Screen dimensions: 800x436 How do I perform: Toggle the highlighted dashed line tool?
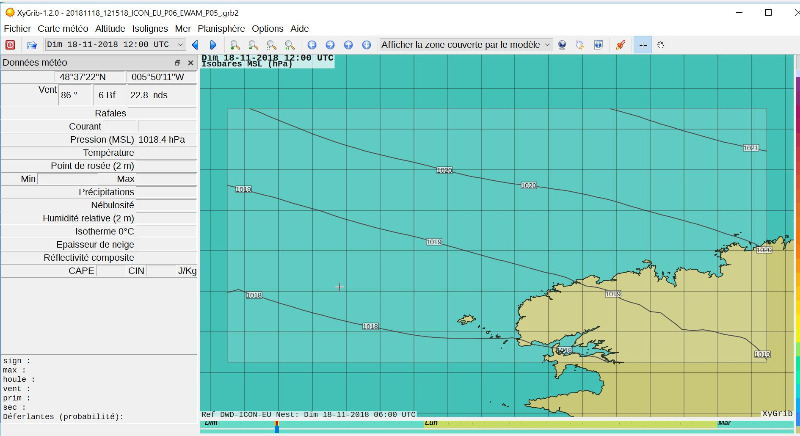[643, 45]
